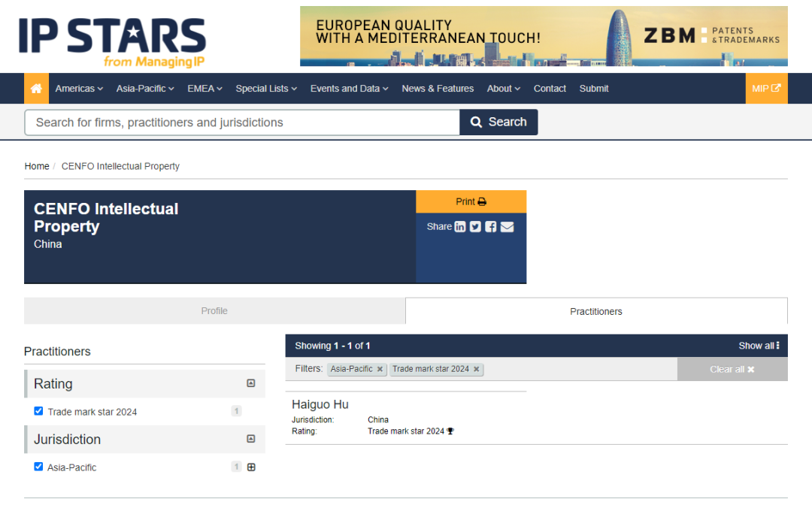Share page via Facebook icon

pyautogui.click(x=490, y=227)
